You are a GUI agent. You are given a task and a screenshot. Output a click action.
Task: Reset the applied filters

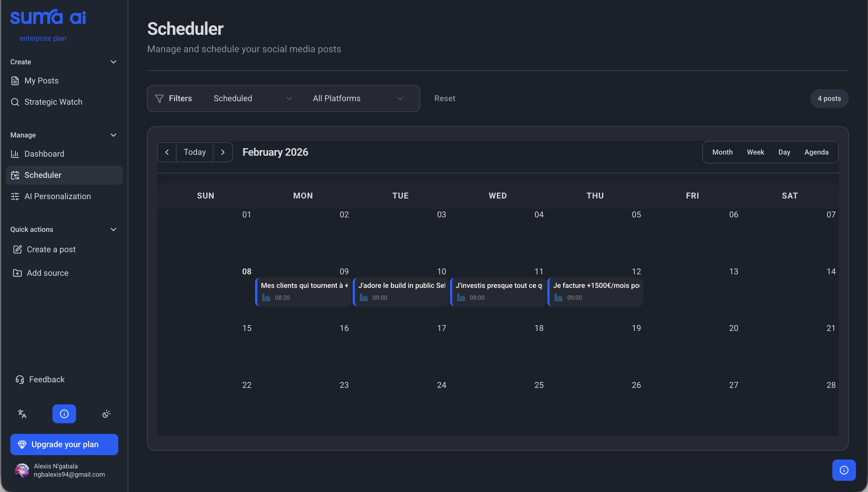click(445, 98)
